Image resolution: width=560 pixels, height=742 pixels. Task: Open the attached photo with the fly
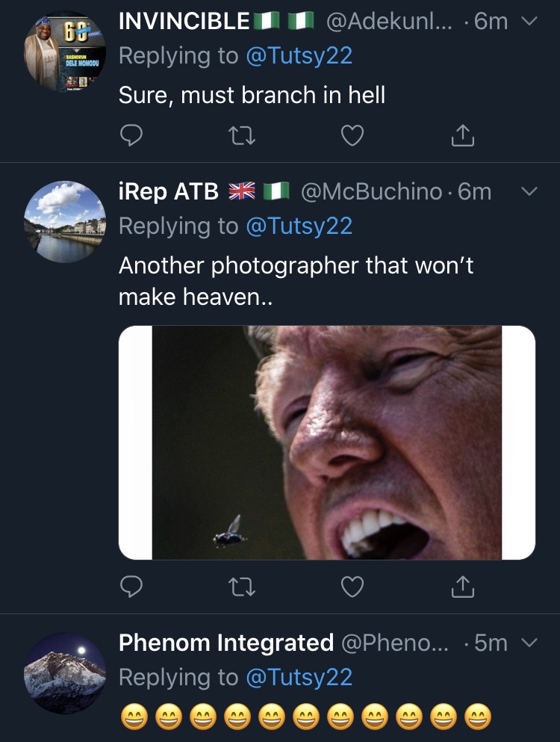(x=327, y=442)
